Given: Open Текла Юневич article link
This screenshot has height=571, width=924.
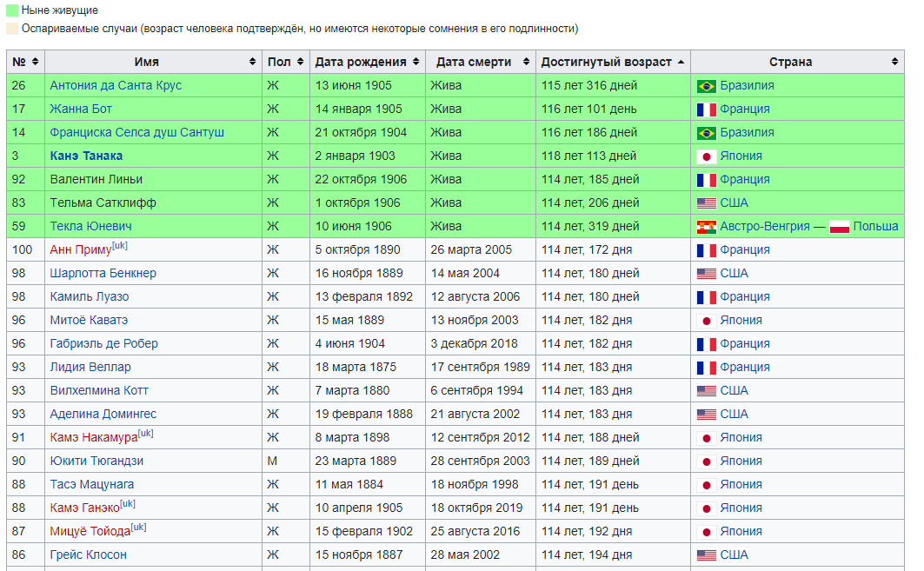Looking at the screenshot, I should click(x=90, y=226).
